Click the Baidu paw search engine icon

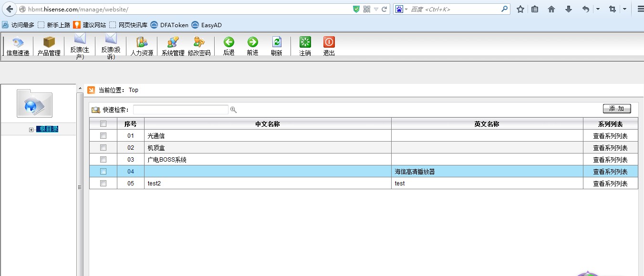(x=399, y=9)
